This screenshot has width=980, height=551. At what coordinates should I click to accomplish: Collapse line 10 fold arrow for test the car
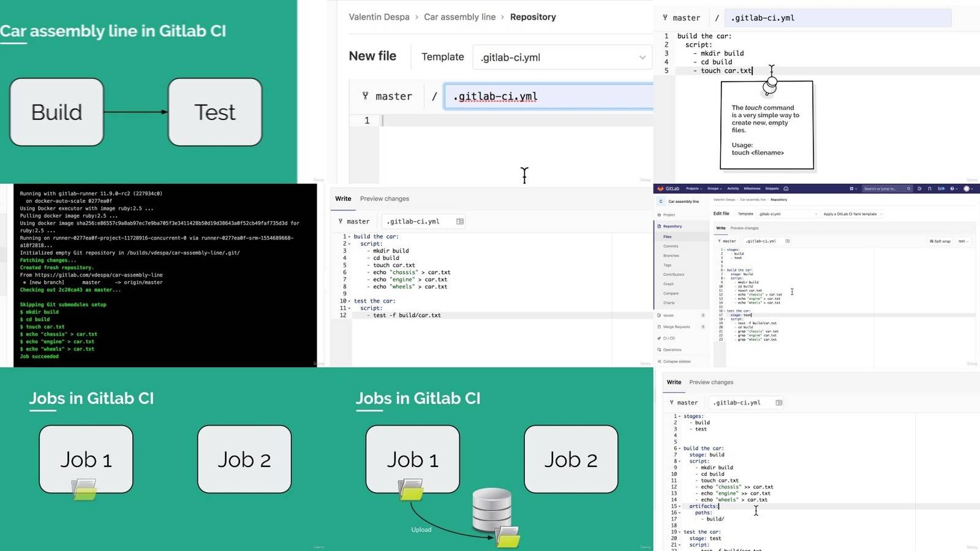349,301
